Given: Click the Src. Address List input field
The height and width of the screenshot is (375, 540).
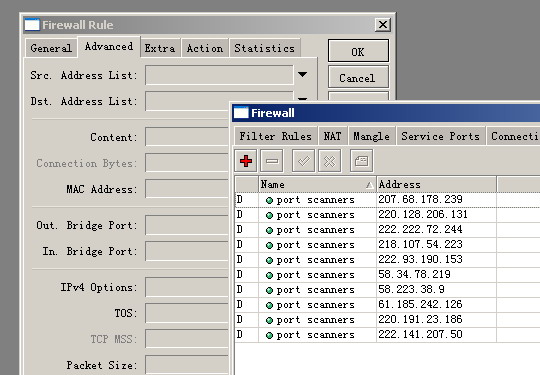Looking at the screenshot, I should (x=219, y=75).
